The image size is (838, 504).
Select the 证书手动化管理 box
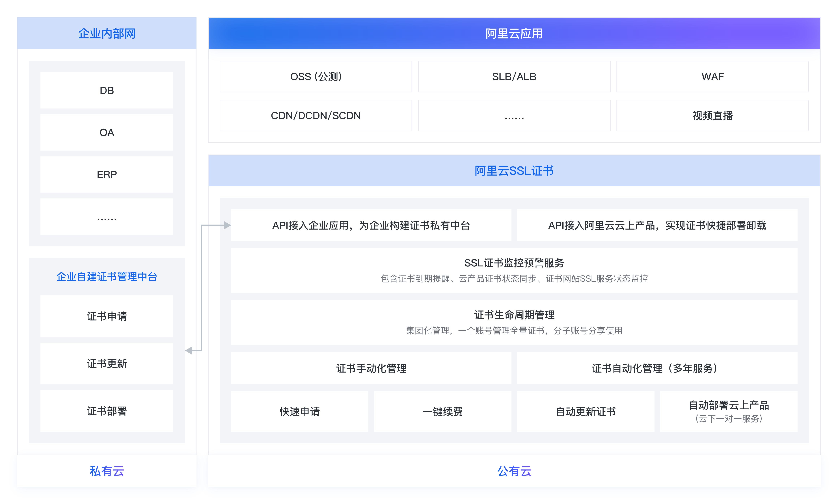371,368
